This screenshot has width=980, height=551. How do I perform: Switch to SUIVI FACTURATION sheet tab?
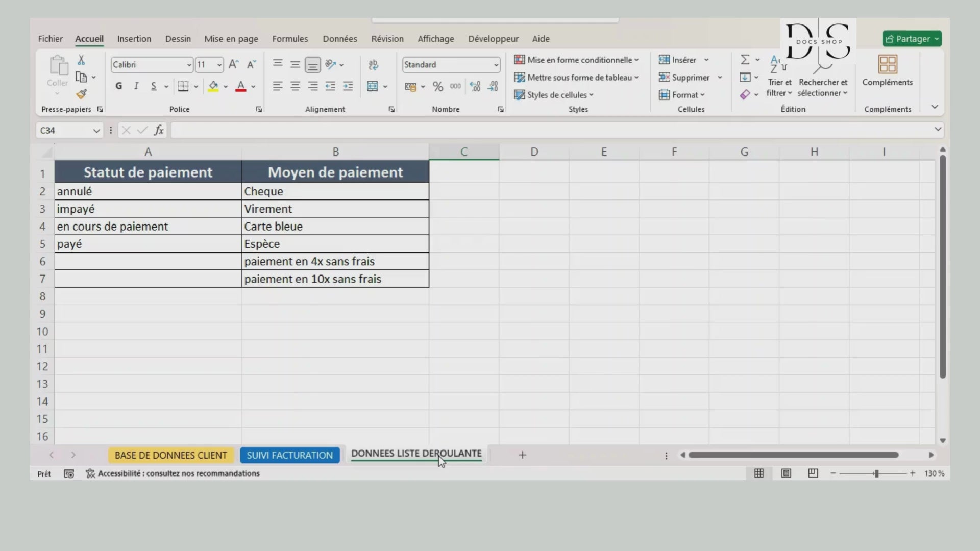pyautogui.click(x=289, y=455)
